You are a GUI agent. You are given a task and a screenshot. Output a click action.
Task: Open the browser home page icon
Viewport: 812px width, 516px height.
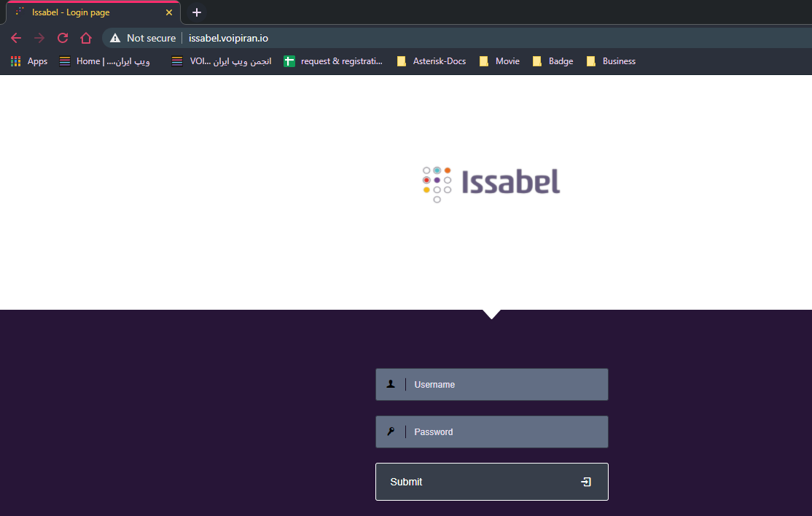coord(86,38)
